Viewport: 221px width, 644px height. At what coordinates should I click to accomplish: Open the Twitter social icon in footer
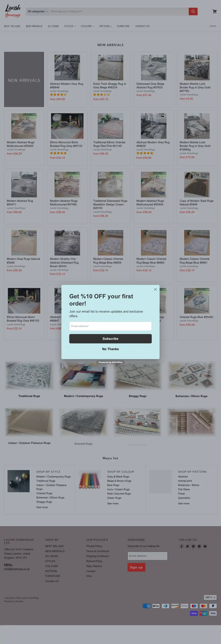point(187,546)
